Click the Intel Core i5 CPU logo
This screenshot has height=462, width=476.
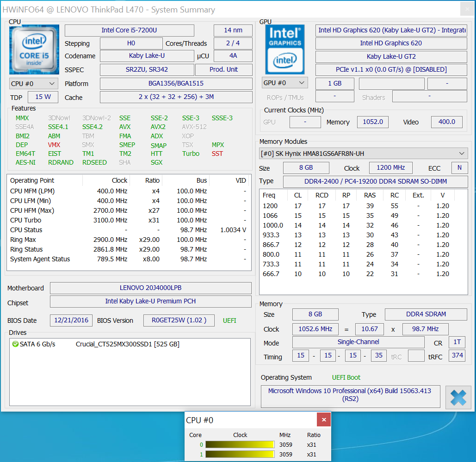pos(34,50)
